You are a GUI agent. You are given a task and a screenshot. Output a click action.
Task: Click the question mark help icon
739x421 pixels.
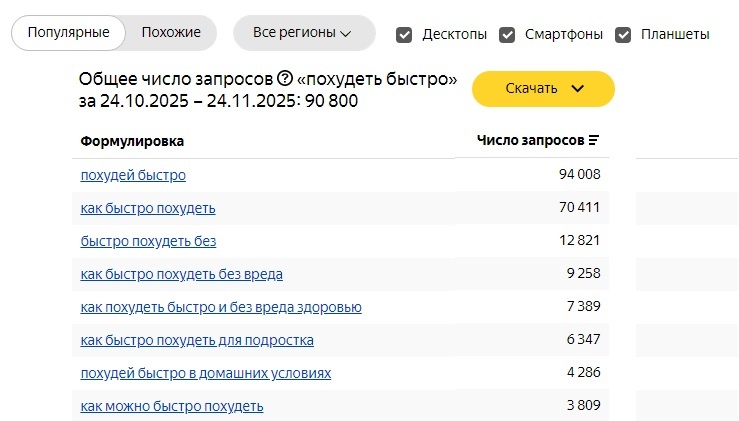tap(285, 78)
